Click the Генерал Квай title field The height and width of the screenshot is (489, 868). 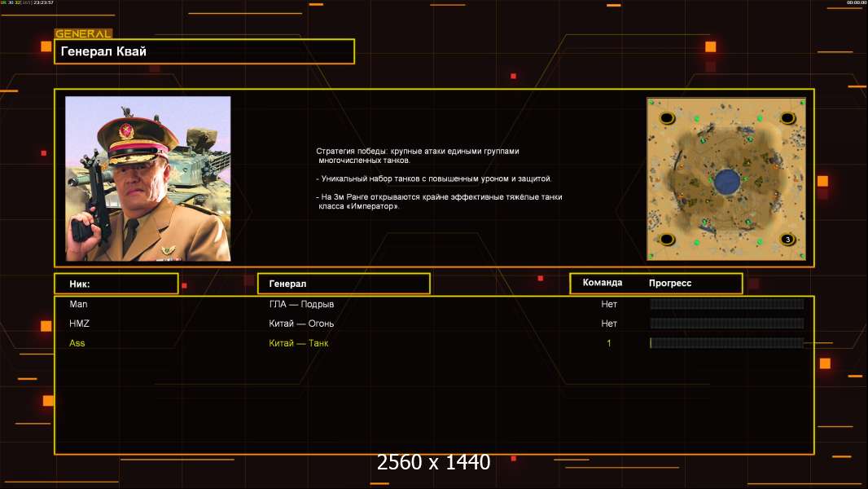tap(204, 51)
